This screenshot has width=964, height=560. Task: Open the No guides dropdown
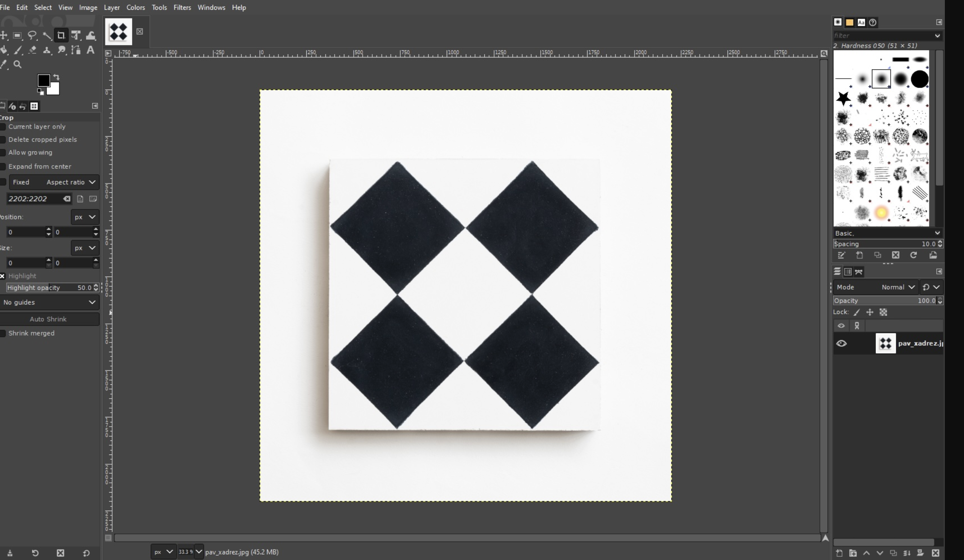tap(49, 302)
